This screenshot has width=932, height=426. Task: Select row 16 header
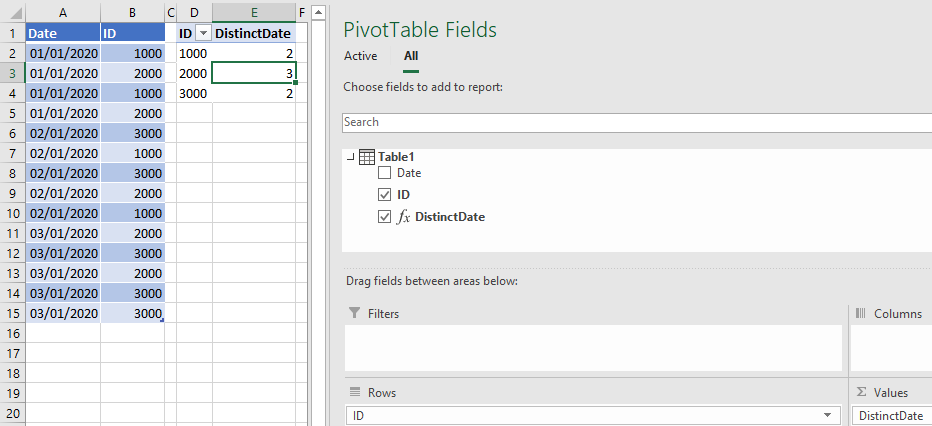[x=12, y=333]
